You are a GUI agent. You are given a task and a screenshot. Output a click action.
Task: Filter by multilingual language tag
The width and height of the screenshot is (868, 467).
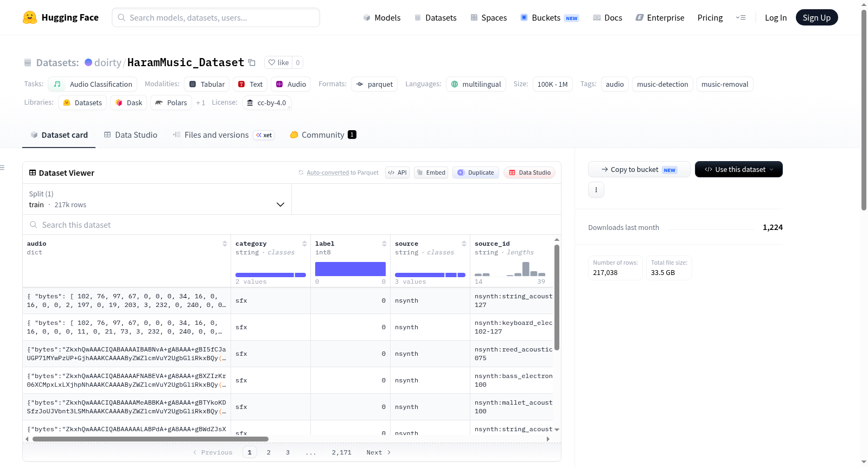[476, 84]
